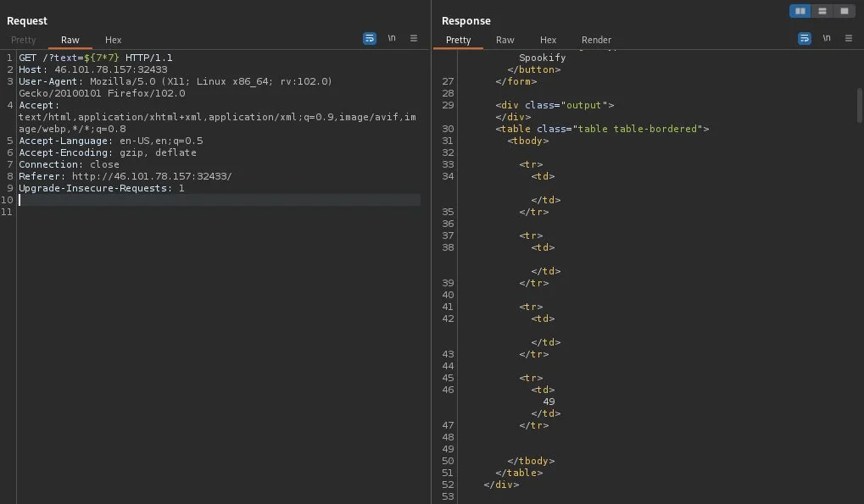The image size is (864, 504).
Task: Open the Response Render tab
Action: coord(596,40)
